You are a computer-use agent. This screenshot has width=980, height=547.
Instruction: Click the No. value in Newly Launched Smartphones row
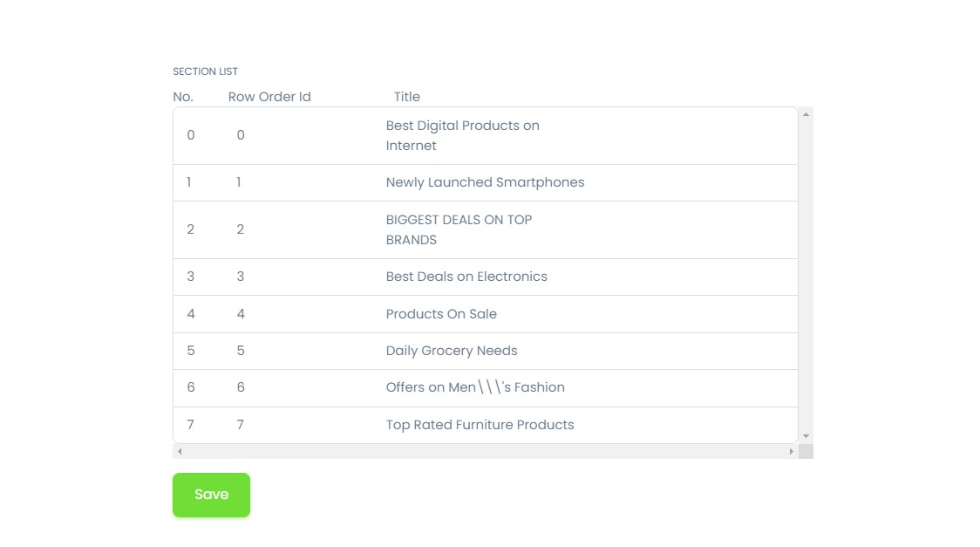[x=188, y=182]
